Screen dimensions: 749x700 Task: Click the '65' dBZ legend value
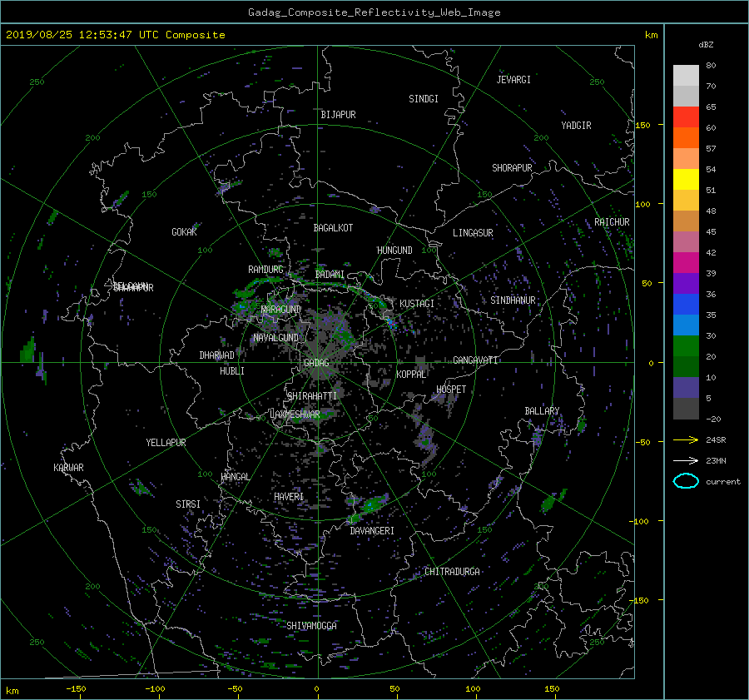pos(711,107)
